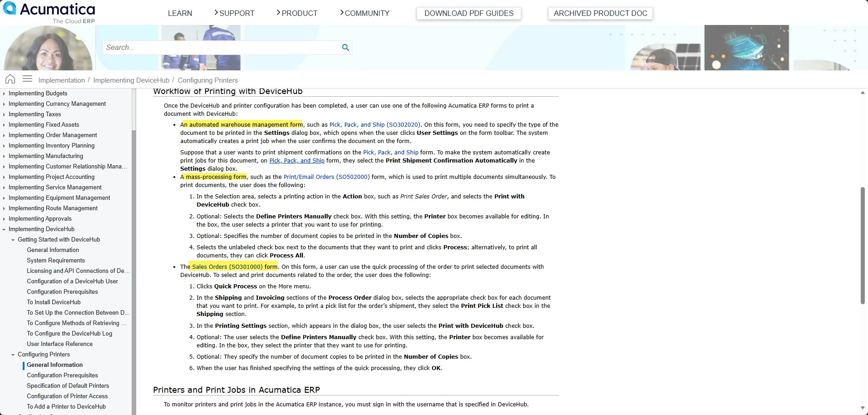Go to the home icon in breadcrumb bar
The height and width of the screenshot is (415, 868).
click(x=10, y=79)
